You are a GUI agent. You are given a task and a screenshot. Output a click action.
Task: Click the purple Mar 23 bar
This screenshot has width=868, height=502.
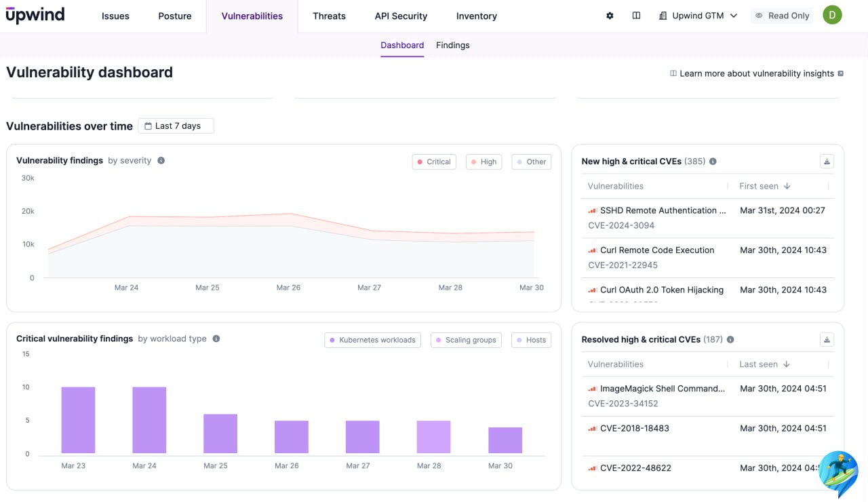click(x=78, y=420)
